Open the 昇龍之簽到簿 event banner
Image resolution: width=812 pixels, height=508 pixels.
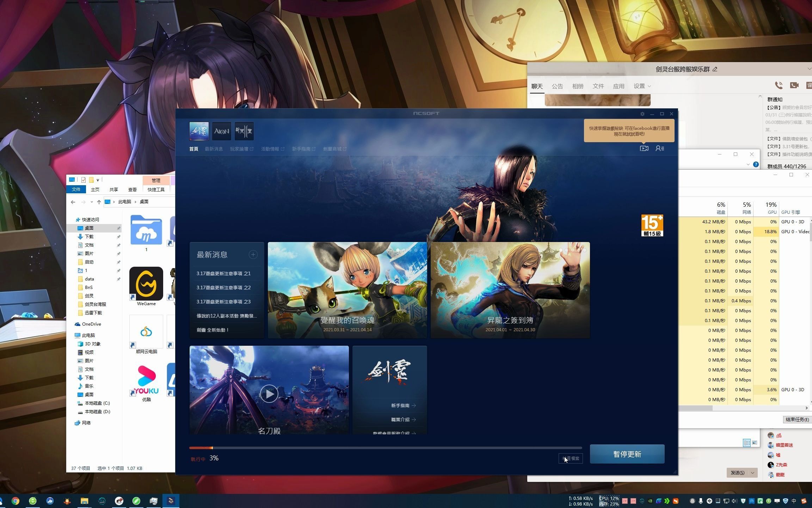point(510,290)
